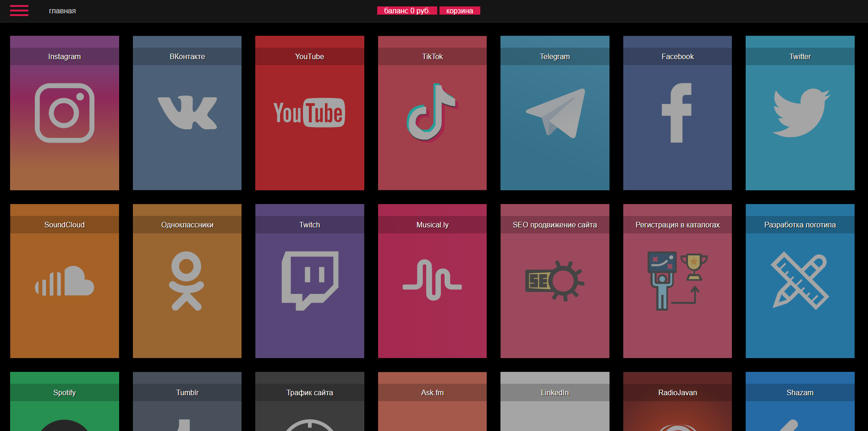Screen dimensions: 868x431
Task: Click the Instagram camera logo icon
Action: coord(65,113)
